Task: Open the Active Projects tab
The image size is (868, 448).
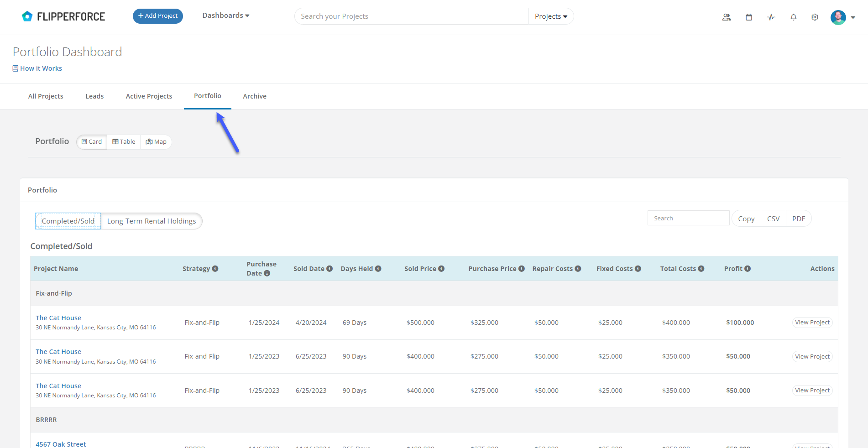Action: 149,96
